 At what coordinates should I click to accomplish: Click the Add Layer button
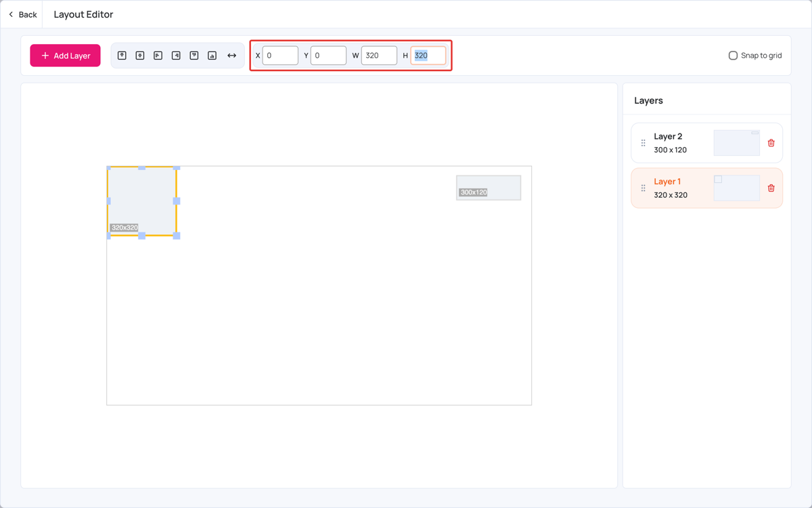[65, 56]
